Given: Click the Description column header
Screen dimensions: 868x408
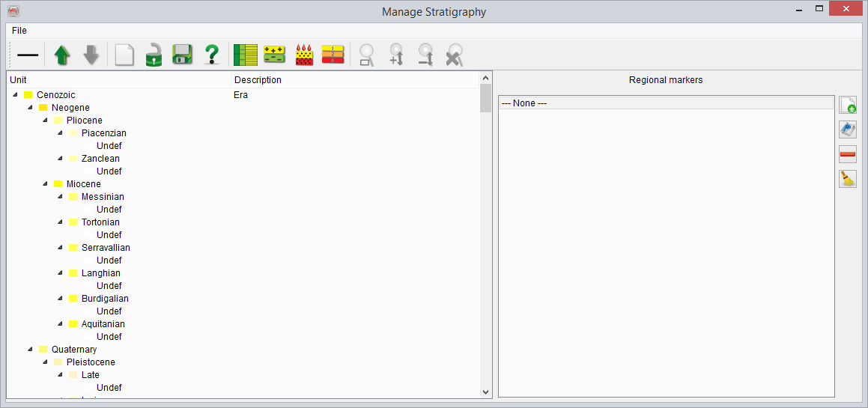Looking at the screenshot, I should click(258, 79).
